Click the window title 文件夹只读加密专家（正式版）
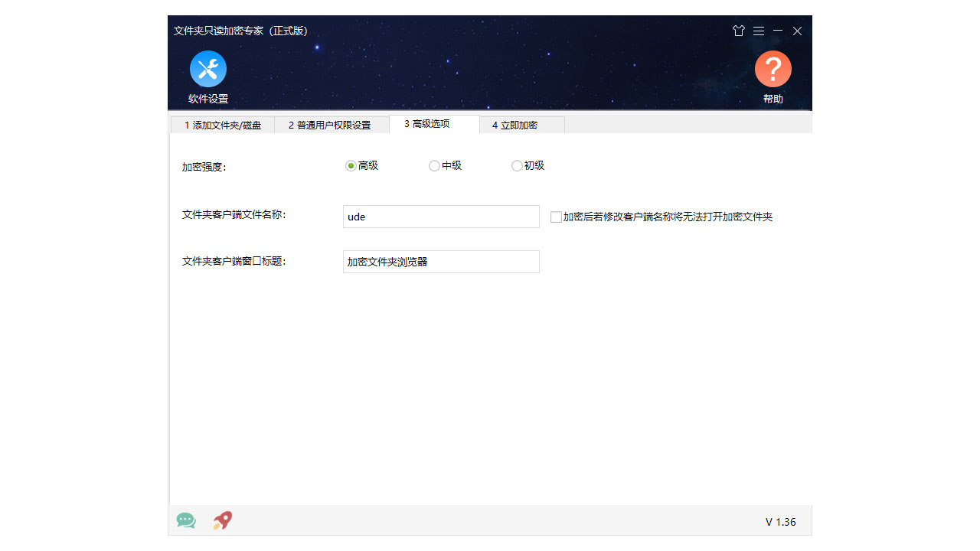980x551 pixels. pyautogui.click(x=240, y=31)
